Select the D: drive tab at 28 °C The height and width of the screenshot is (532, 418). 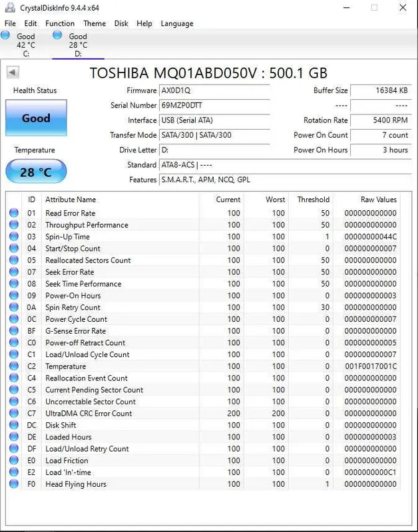click(x=78, y=45)
